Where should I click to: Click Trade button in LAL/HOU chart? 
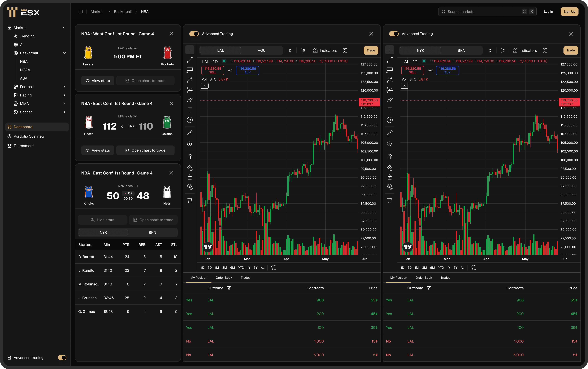(x=370, y=50)
